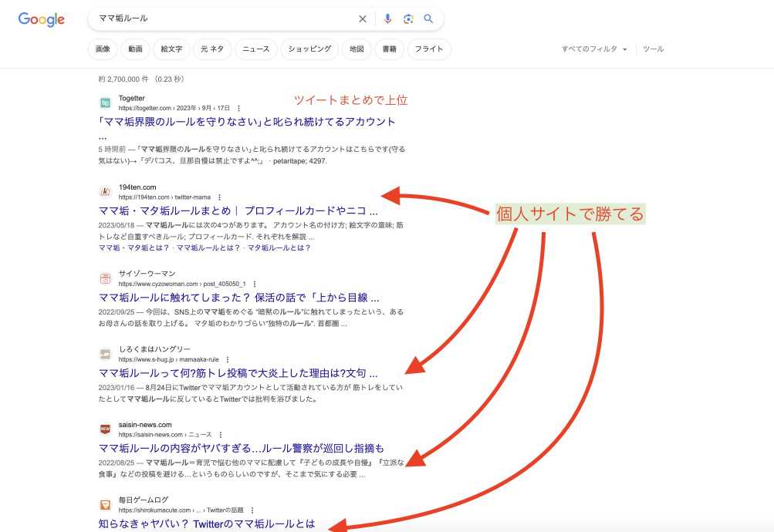Open the ママ垢・マタ垢ルールまとめ result title
774x532 pixels.
[238, 211]
